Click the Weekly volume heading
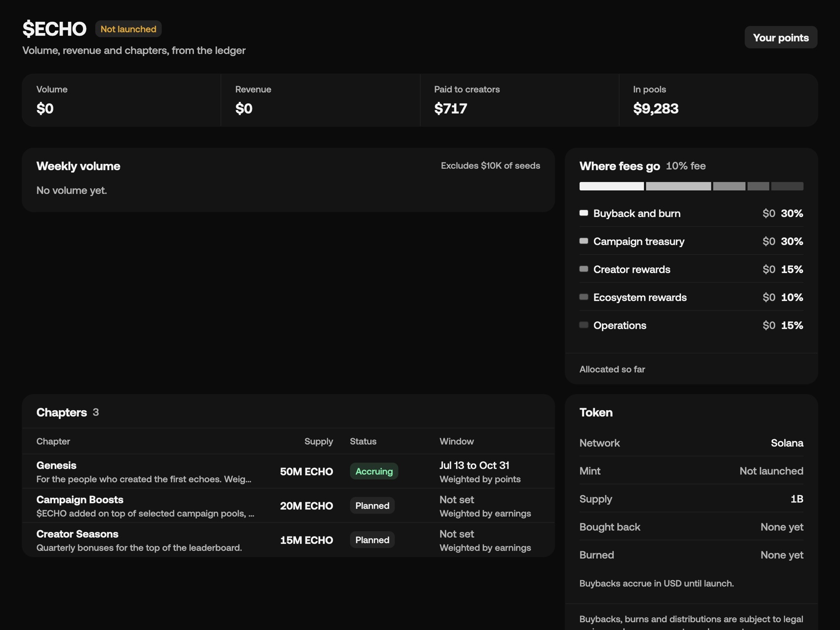 78,166
